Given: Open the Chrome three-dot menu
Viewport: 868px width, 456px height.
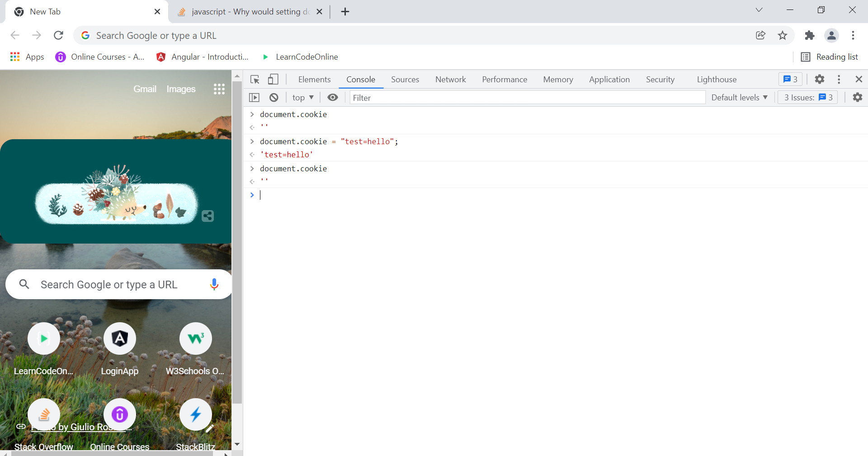Looking at the screenshot, I should (x=853, y=35).
